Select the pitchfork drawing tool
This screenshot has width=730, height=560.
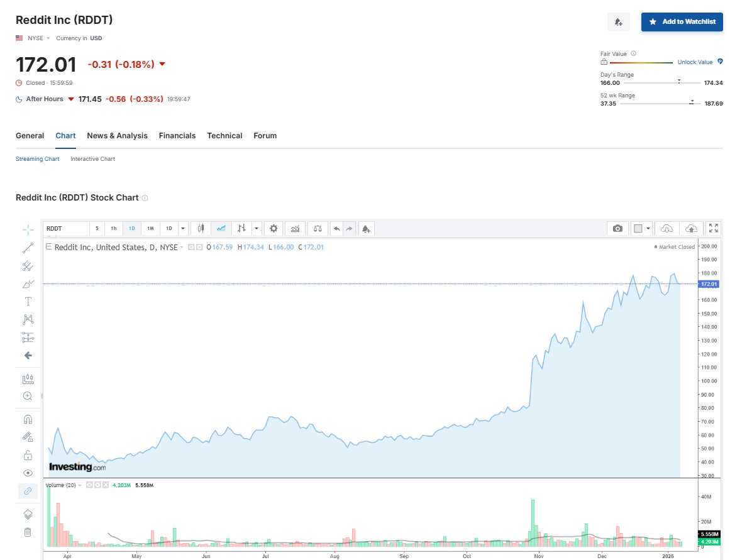point(28,266)
